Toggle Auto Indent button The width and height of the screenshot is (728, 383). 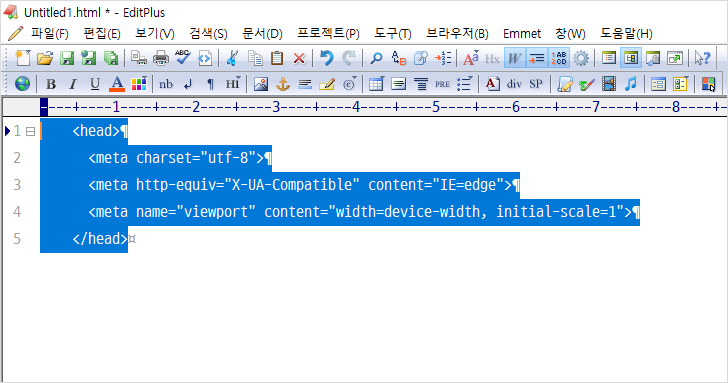537,58
